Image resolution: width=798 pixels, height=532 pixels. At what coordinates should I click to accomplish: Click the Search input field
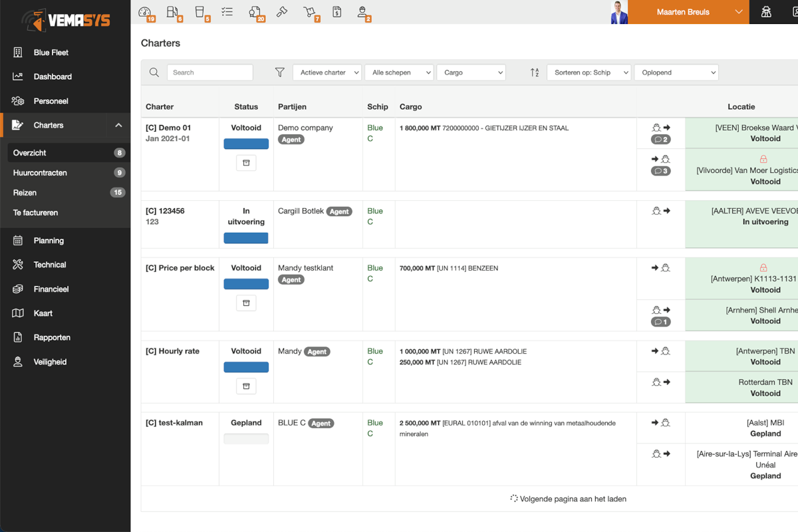(210, 72)
